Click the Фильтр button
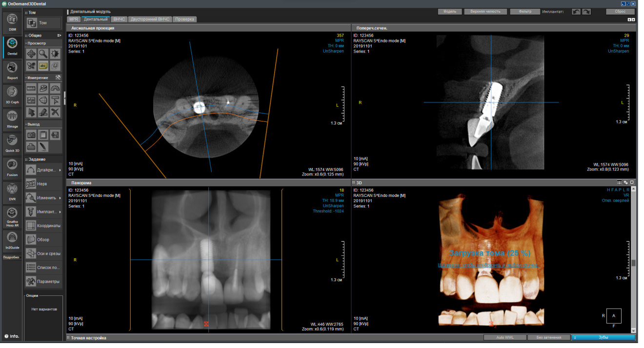Viewport: 644px width, 348px height. pyautogui.click(x=524, y=12)
